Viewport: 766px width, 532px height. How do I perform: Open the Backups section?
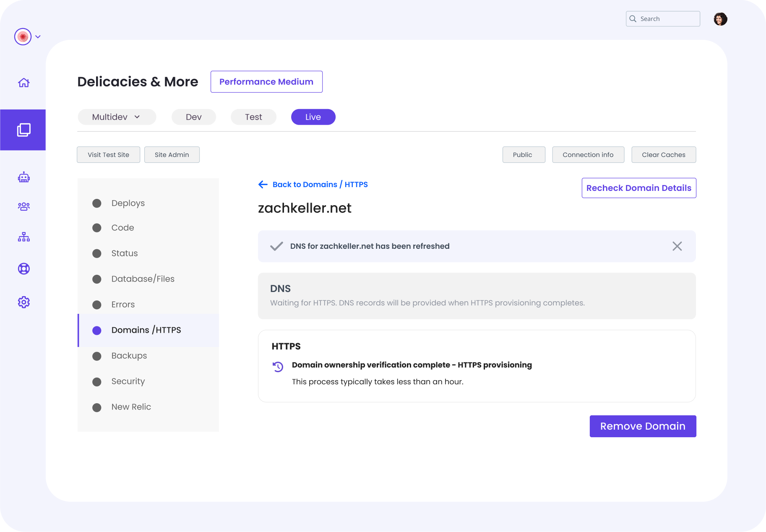pyautogui.click(x=129, y=355)
